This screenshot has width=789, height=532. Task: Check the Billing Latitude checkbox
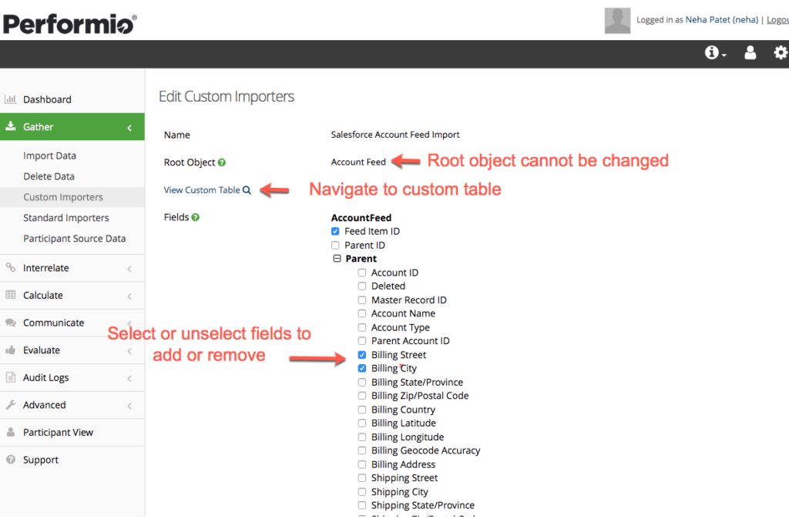click(x=362, y=423)
